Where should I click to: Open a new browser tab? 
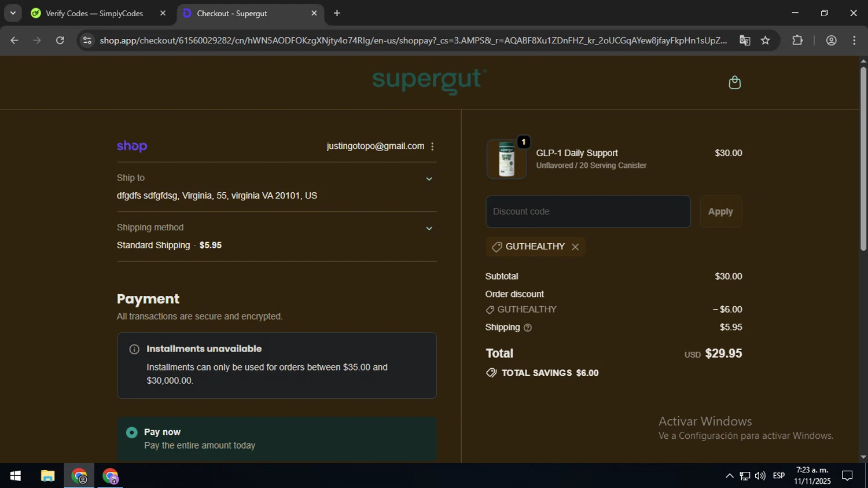point(337,13)
